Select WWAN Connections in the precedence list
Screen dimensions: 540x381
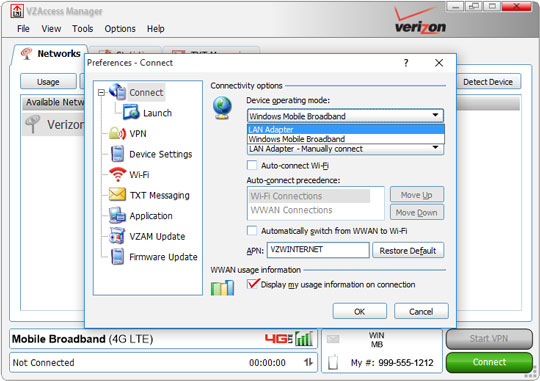(x=291, y=210)
